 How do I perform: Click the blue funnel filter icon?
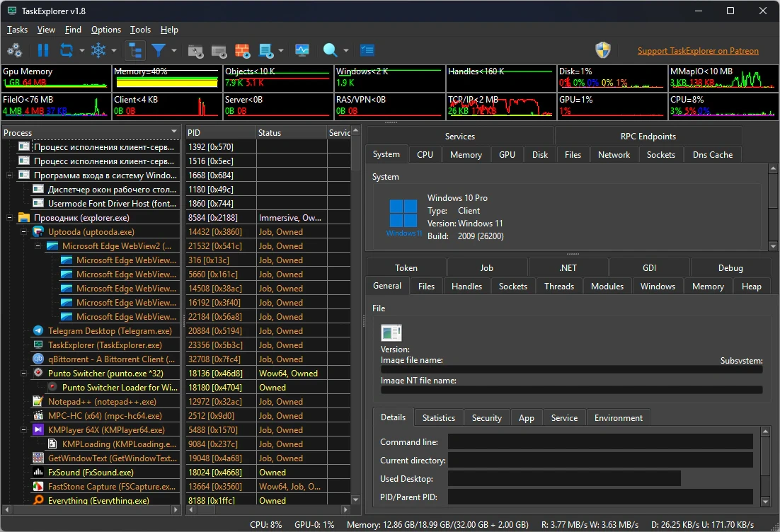[159, 50]
